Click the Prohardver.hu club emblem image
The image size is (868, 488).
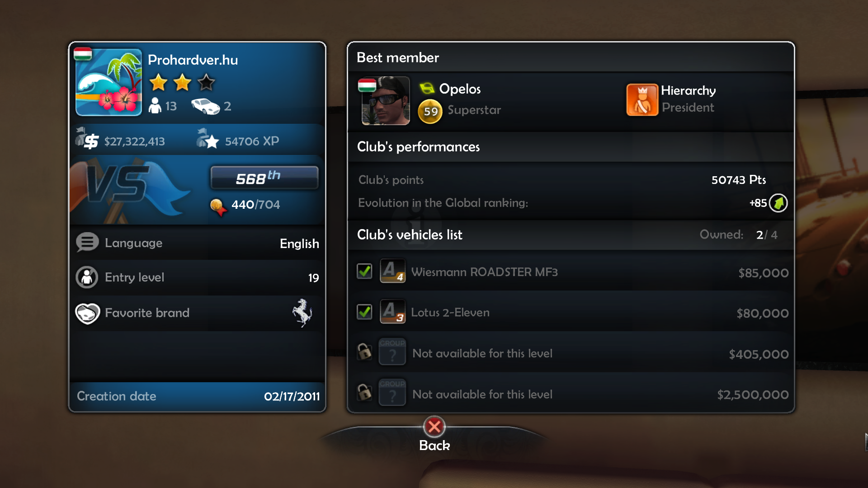click(108, 82)
